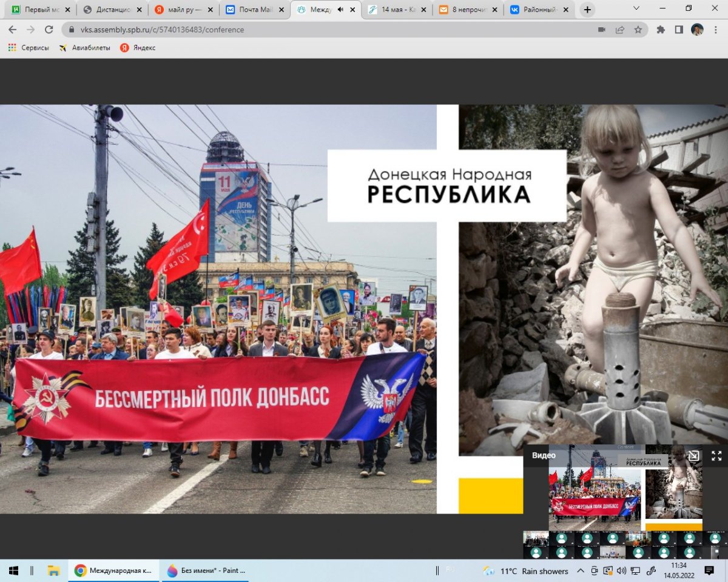
Task: Switch to the "майл ру" tab
Action: pos(183,10)
